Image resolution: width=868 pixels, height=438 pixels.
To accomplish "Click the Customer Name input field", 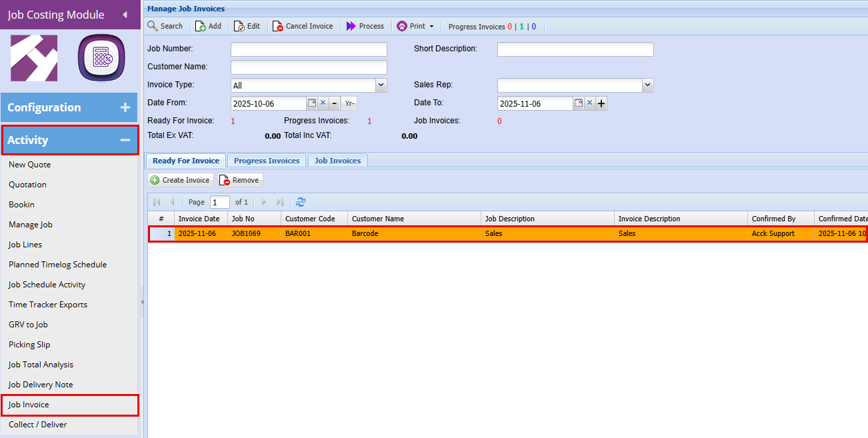I will (x=309, y=67).
